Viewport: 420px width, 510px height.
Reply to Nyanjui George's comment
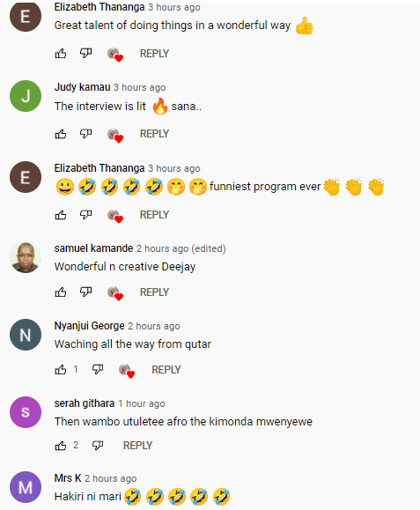(166, 369)
